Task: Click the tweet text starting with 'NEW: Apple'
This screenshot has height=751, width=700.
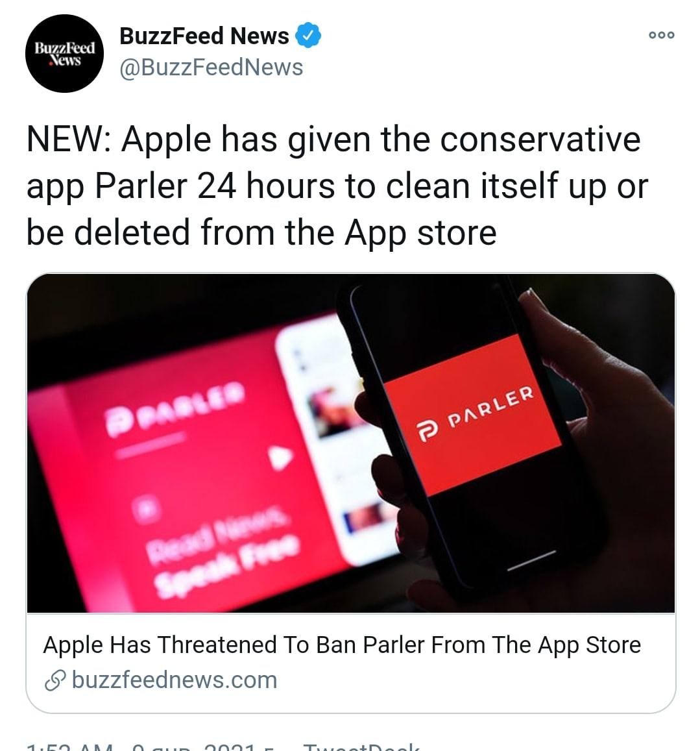Action: (x=337, y=186)
